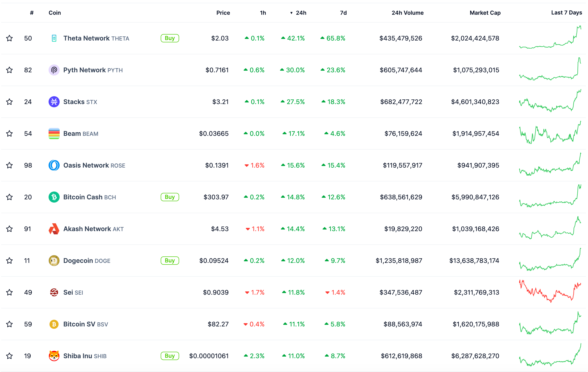This screenshot has width=588, height=372.
Task: Click the Oasis Network ROSE logo
Action: 54,165
